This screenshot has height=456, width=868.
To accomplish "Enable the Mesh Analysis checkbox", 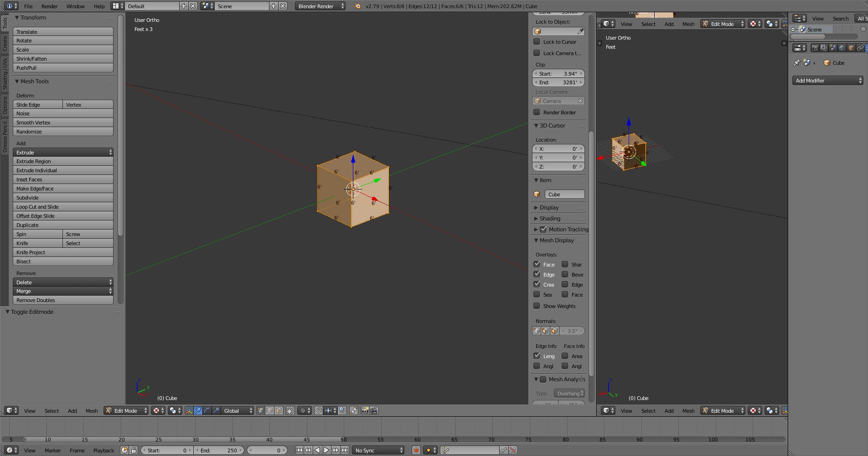I will (543, 379).
